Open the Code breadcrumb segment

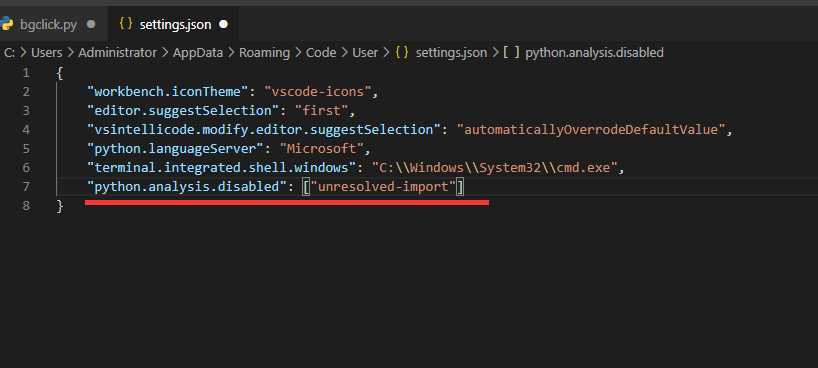click(321, 53)
